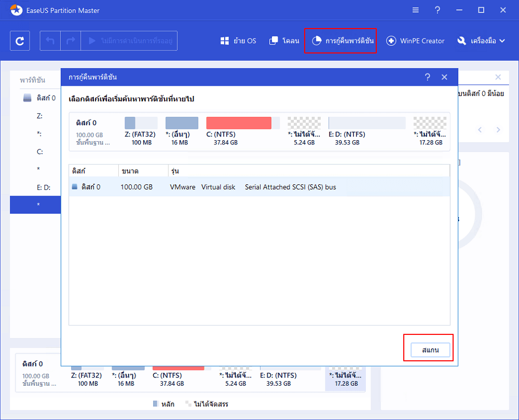Click the รุ่น column header
Viewport: 519px width, 420px height.
[x=309, y=171]
